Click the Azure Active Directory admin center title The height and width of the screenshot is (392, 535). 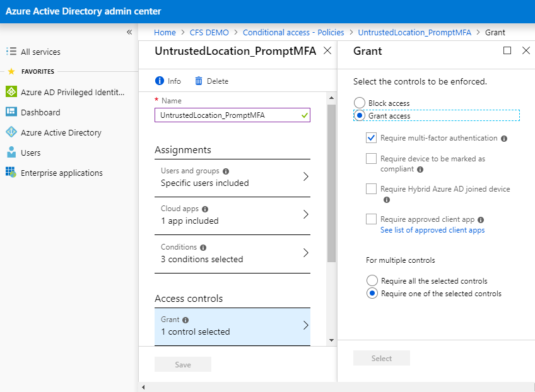83,11
